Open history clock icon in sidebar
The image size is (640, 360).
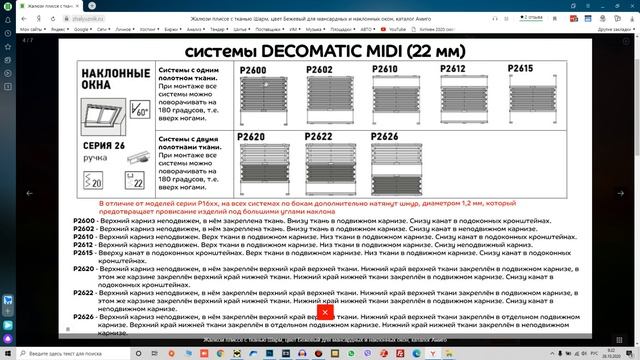tap(8, 33)
